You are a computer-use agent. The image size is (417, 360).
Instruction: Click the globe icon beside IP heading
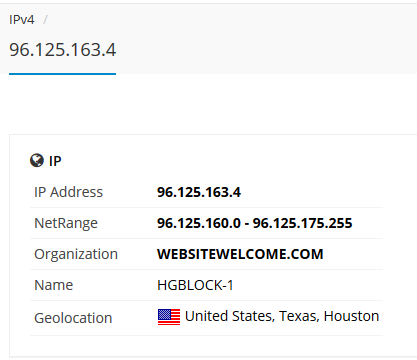[x=37, y=160]
